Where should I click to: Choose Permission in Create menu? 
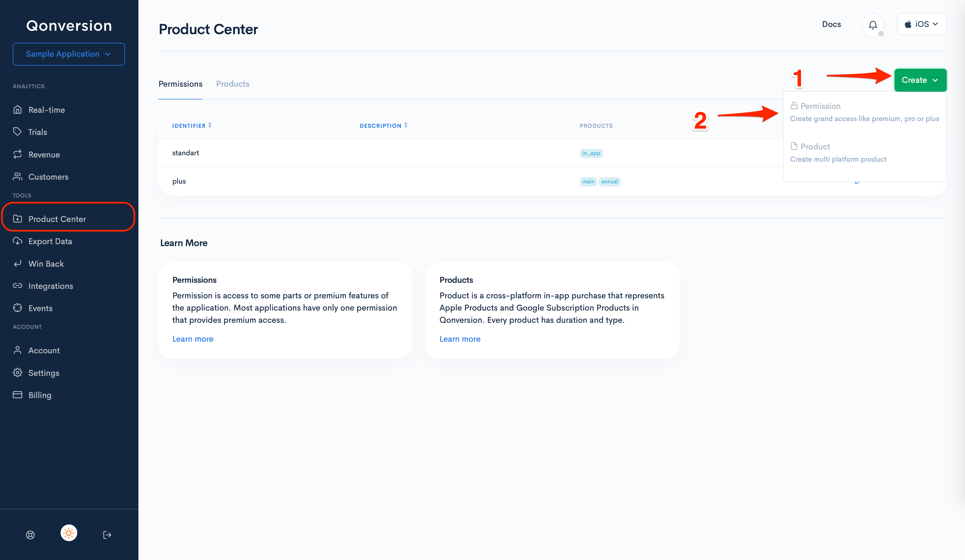click(864, 112)
